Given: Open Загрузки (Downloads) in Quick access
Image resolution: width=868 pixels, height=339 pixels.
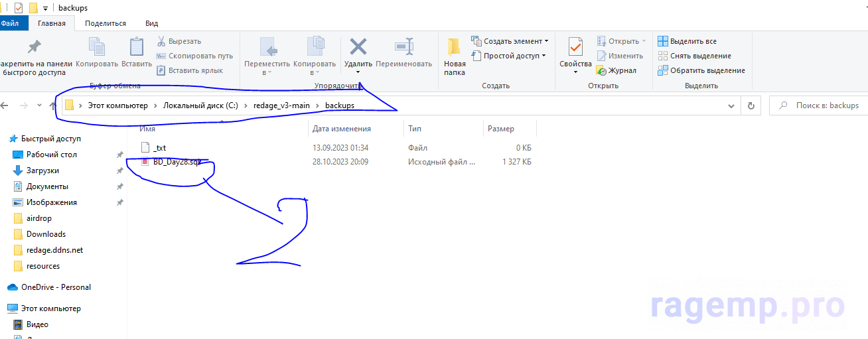Looking at the screenshot, I should (42, 170).
